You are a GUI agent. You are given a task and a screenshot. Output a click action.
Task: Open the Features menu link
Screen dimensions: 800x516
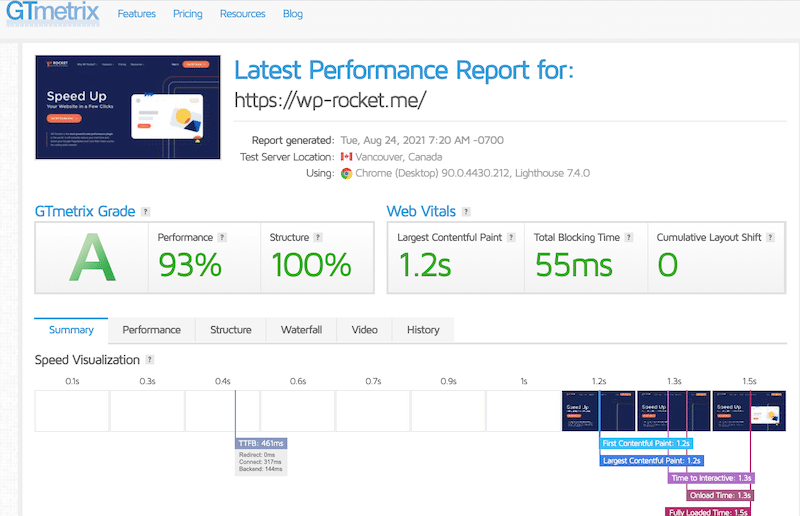coord(136,14)
